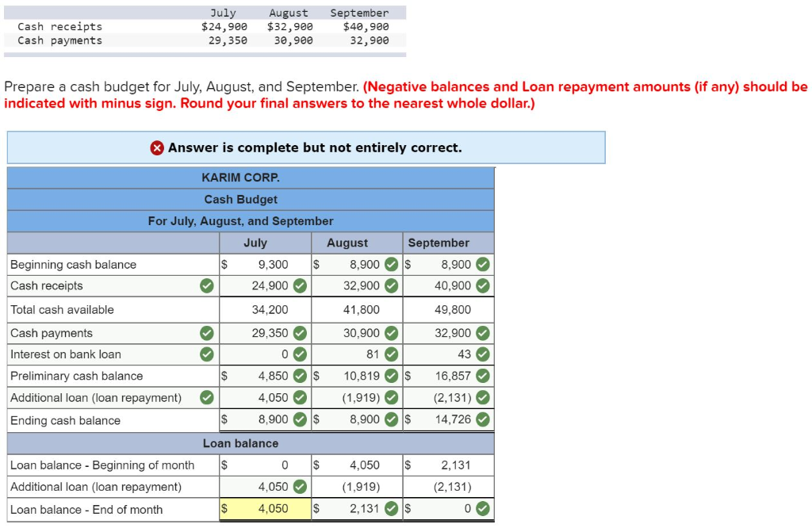Image resolution: width=812 pixels, height=528 pixels.
Task: Click the August column header in the budget table
Action: tap(357, 243)
